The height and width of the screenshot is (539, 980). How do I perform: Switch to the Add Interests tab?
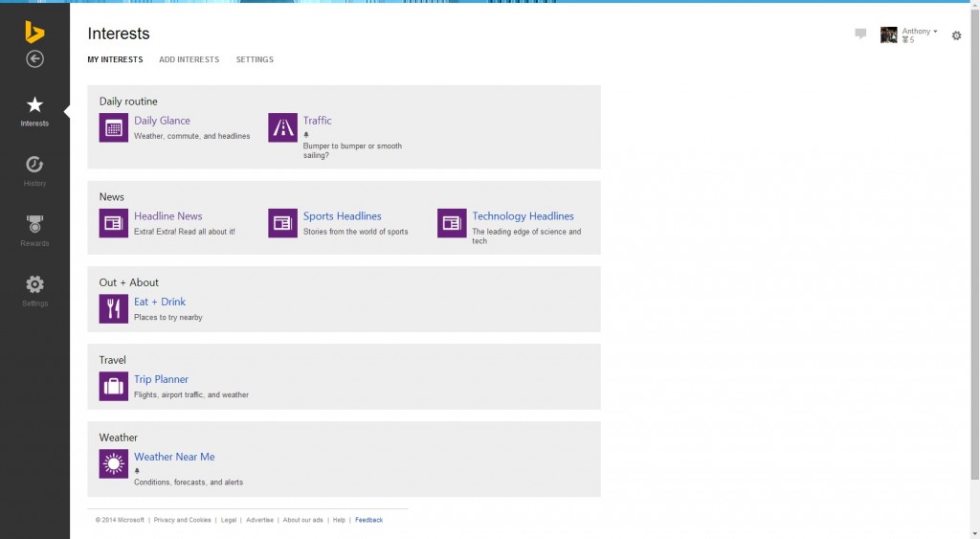tap(189, 59)
